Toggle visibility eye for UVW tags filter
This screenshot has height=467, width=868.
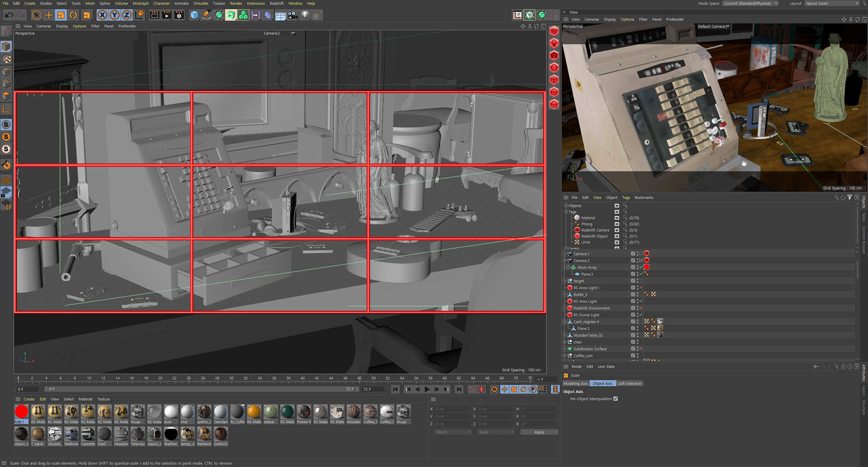click(617, 242)
